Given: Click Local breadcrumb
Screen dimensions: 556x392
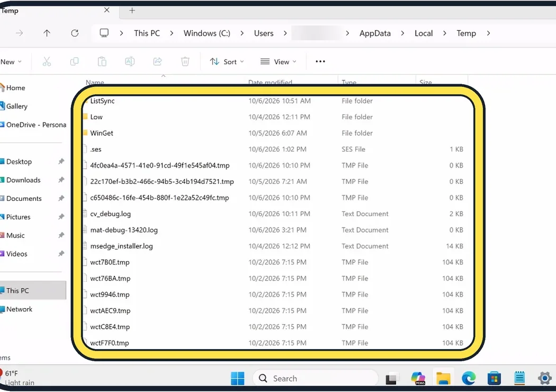Looking at the screenshot, I should (x=424, y=33).
